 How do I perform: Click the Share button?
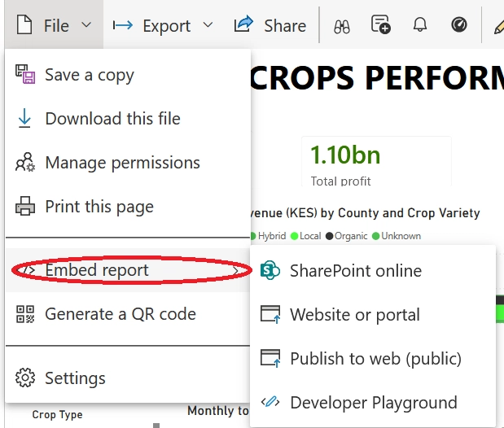tap(270, 26)
